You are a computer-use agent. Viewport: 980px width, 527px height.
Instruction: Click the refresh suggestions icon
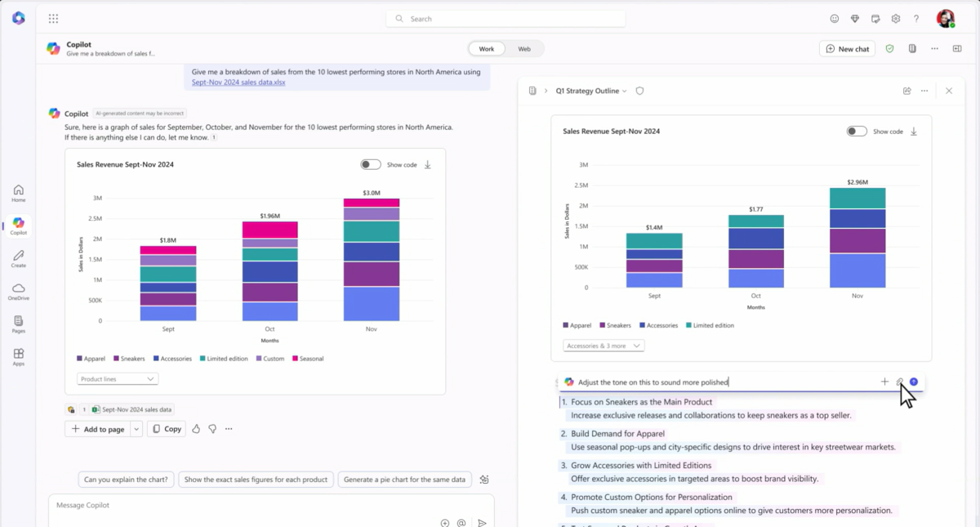(x=484, y=480)
